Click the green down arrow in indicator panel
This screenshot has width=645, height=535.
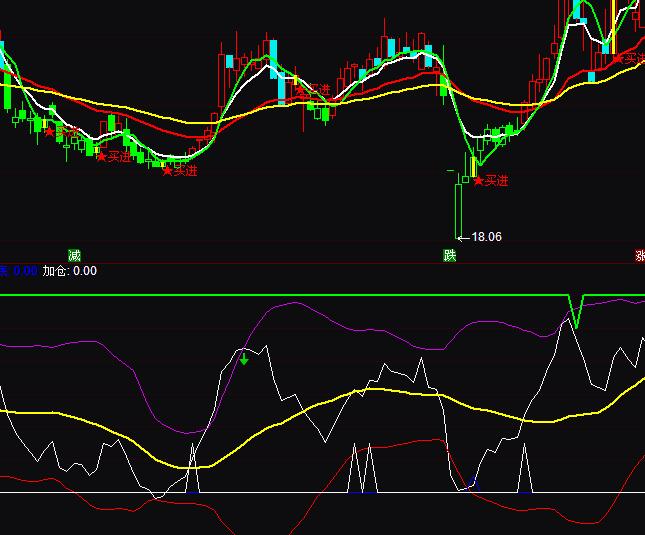(x=243, y=359)
